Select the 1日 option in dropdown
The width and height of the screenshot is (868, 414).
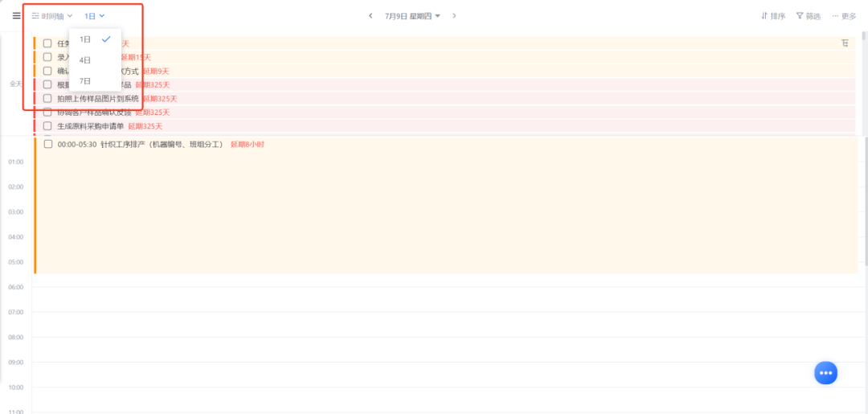[95, 39]
